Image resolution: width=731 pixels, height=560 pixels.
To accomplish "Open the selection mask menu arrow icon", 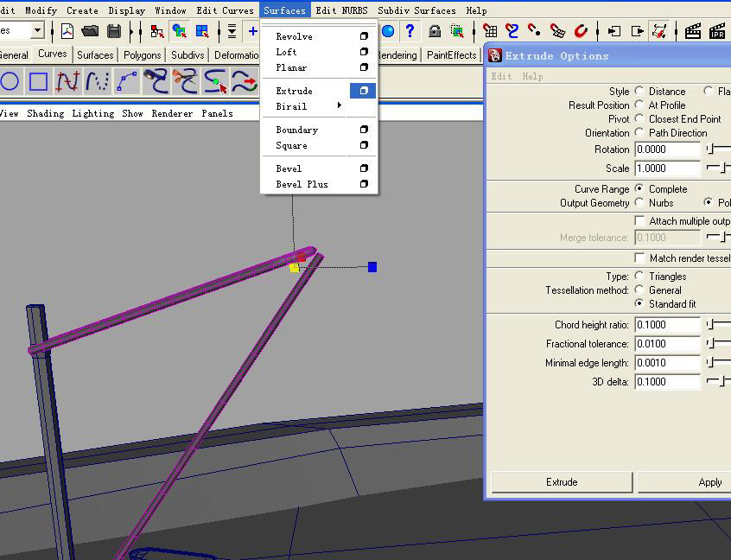I will pyautogui.click(x=232, y=31).
